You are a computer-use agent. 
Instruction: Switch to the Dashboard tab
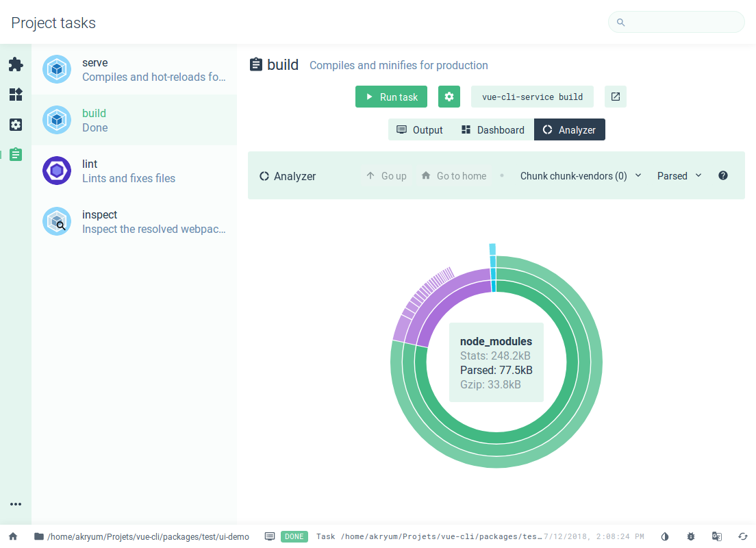[492, 129]
